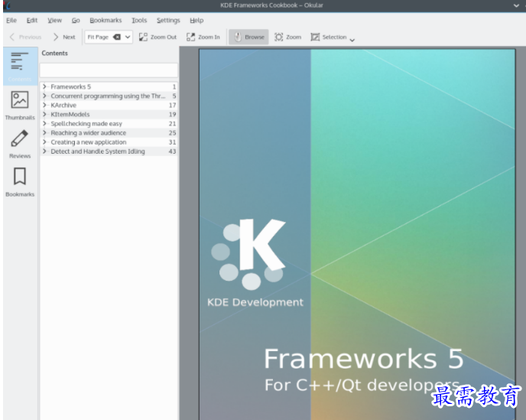Screen dimensions: 526x420
Task: Activate the Browse mouse tool
Action: click(248, 37)
